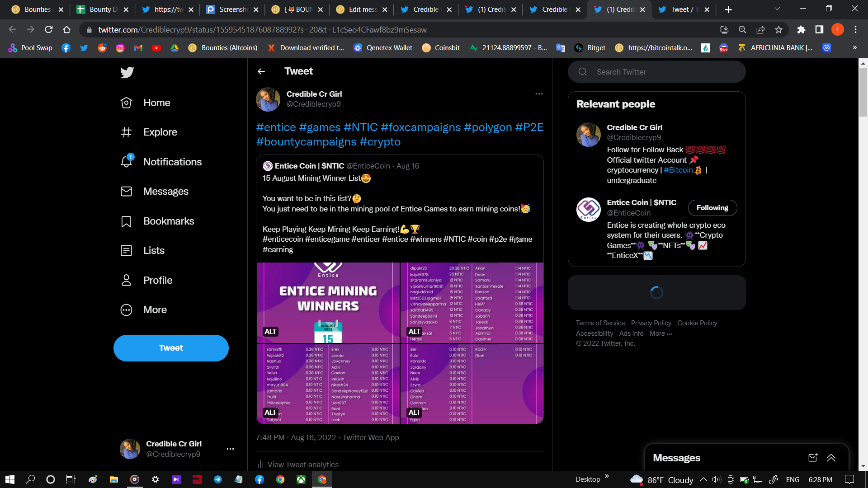
Task: Open the Home timeline
Action: coord(146,103)
